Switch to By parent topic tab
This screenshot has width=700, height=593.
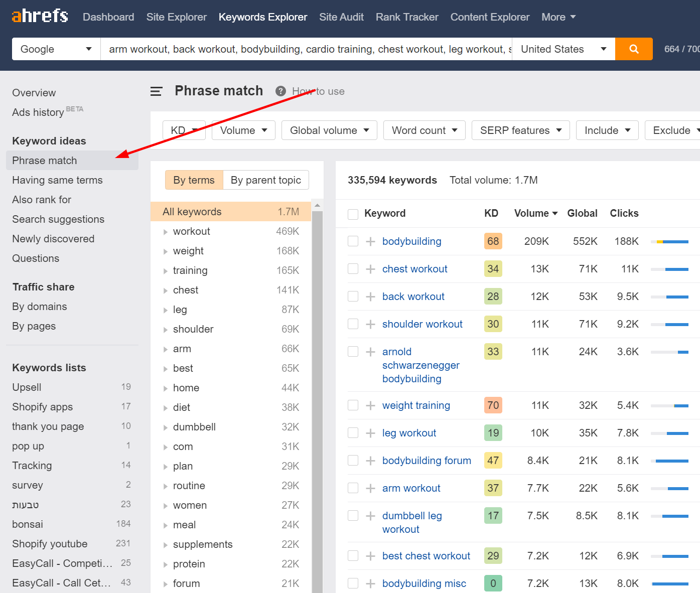tap(266, 180)
